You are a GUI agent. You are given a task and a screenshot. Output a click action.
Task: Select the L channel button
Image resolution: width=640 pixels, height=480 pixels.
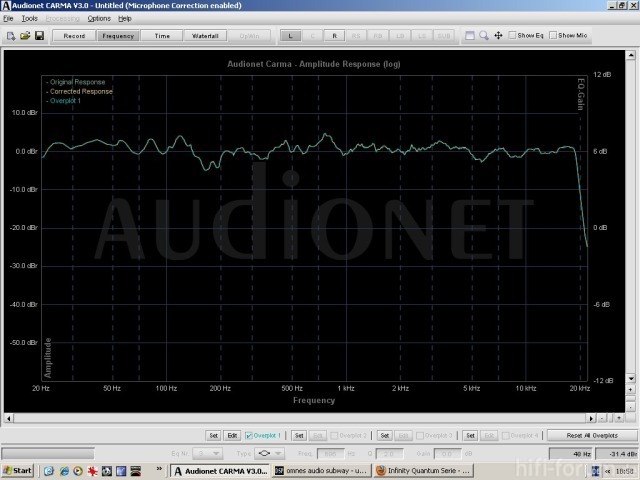click(290, 36)
